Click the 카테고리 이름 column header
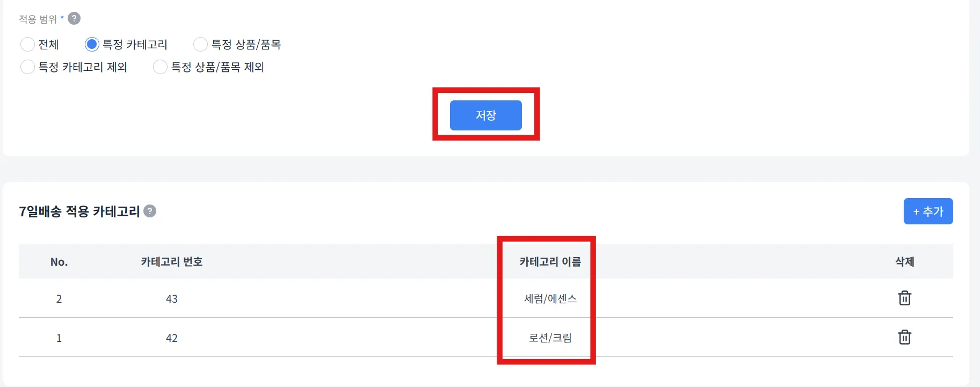Image resolution: width=980 pixels, height=387 pixels. coord(550,262)
